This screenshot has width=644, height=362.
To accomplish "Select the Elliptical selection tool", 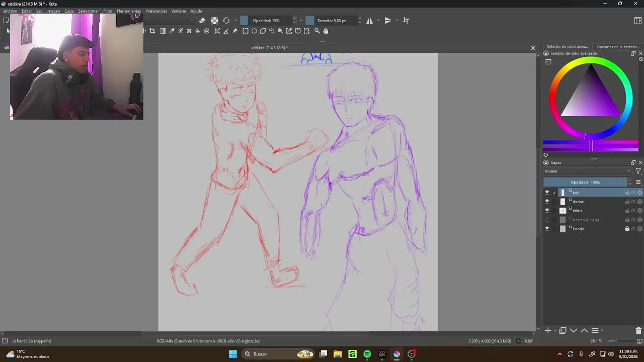I will (x=254, y=31).
